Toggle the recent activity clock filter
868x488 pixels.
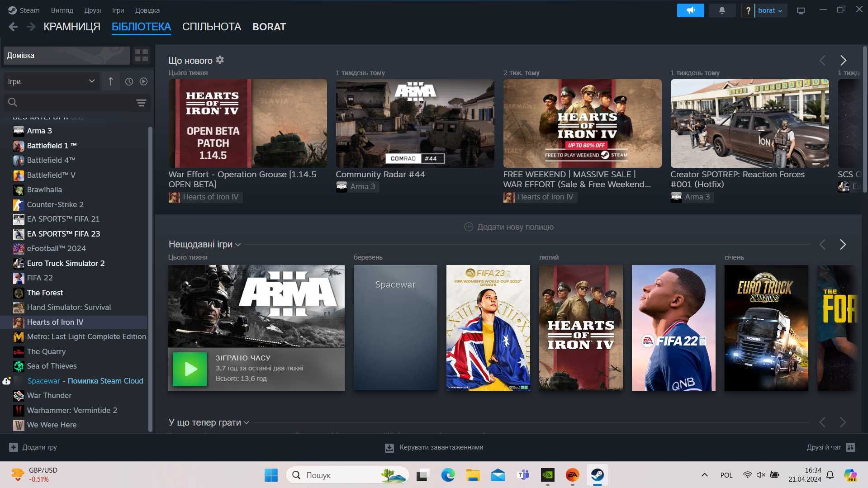click(x=129, y=81)
